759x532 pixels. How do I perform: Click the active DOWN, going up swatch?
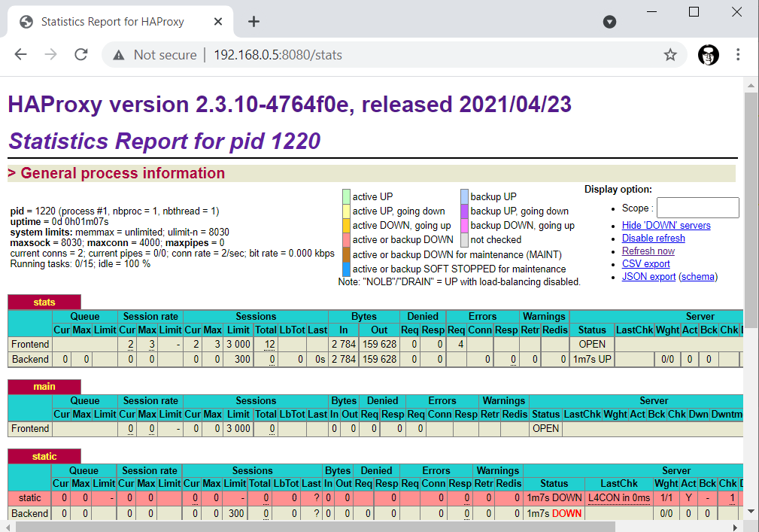click(x=346, y=226)
